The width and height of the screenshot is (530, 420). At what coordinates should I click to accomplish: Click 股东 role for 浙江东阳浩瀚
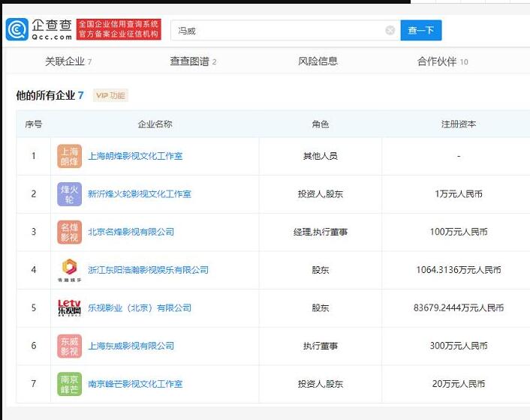pos(321,270)
